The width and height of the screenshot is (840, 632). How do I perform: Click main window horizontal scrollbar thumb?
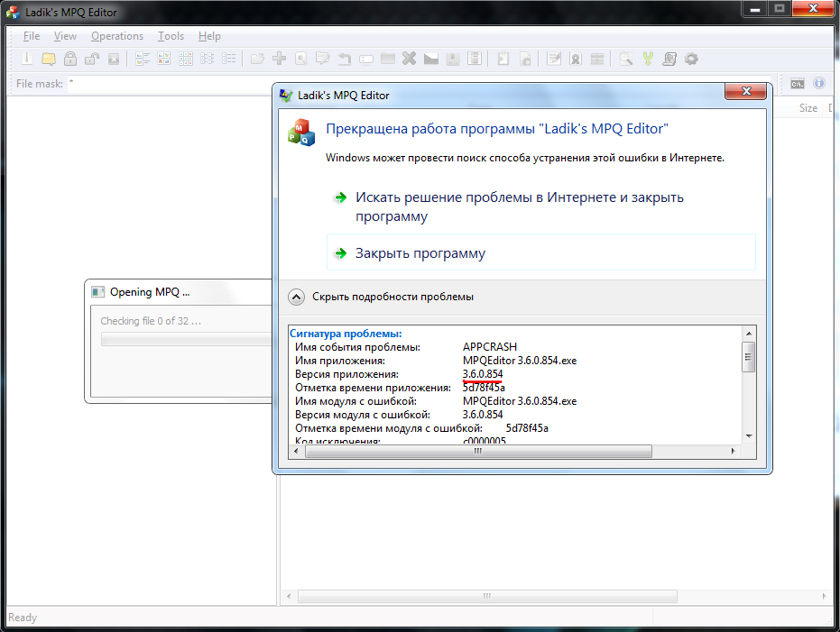click(x=487, y=596)
